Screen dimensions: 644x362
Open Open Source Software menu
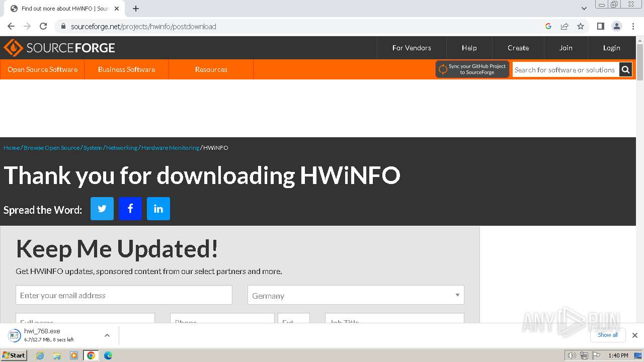point(42,69)
